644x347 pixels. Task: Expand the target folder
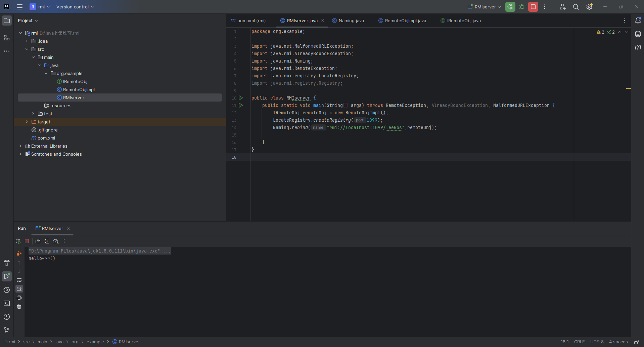[27, 122]
